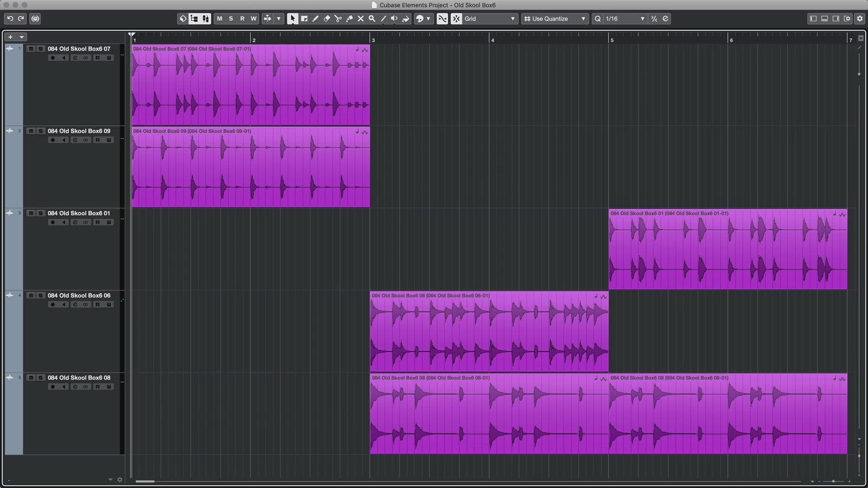This screenshot has width=868, height=488.
Task: Select the Range Selection tool
Action: [304, 19]
